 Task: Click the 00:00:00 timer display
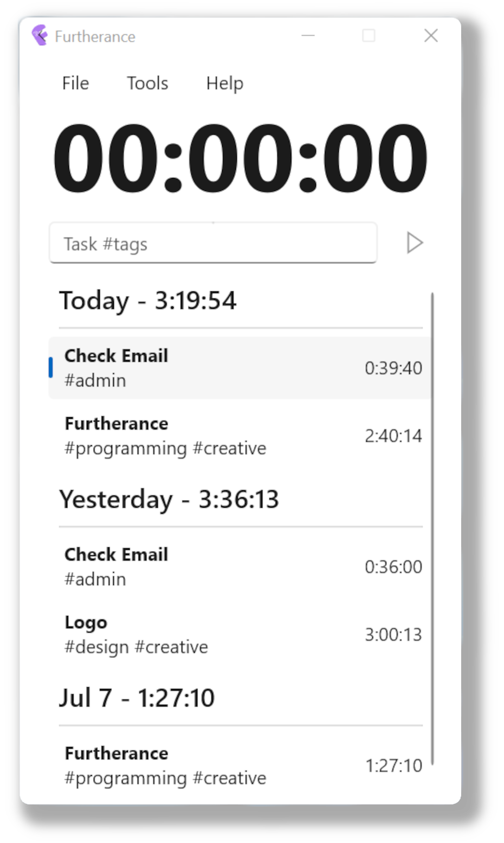240,158
